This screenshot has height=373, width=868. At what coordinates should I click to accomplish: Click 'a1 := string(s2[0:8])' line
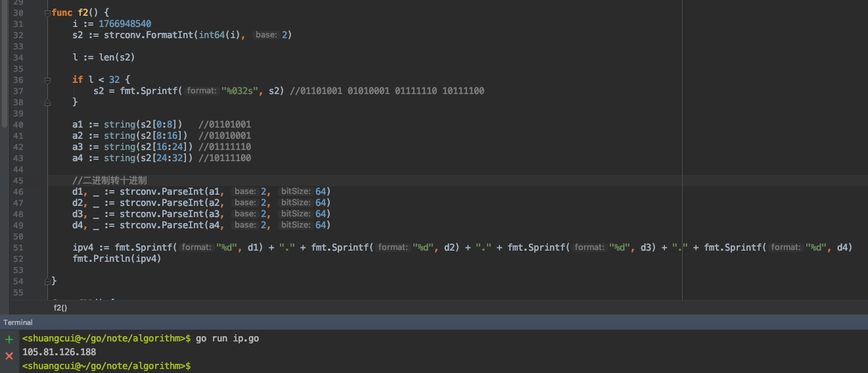(127, 124)
